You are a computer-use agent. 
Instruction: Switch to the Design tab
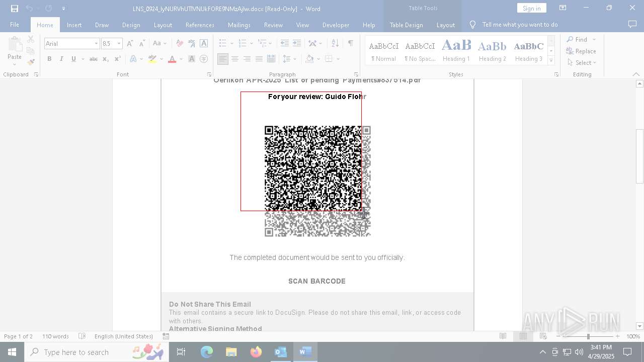coord(131,25)
